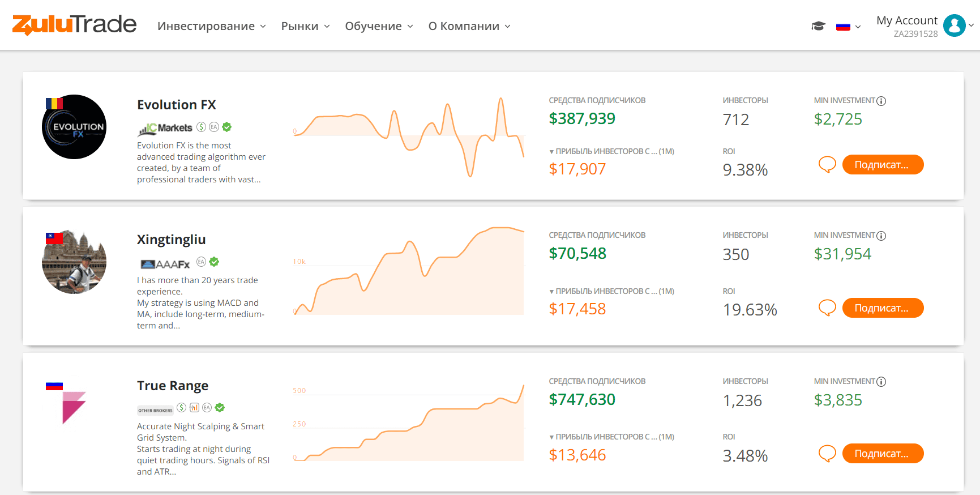Click the True Range pink logo picture
Viewport: 980px width, 495px height.
coord(74,407)
